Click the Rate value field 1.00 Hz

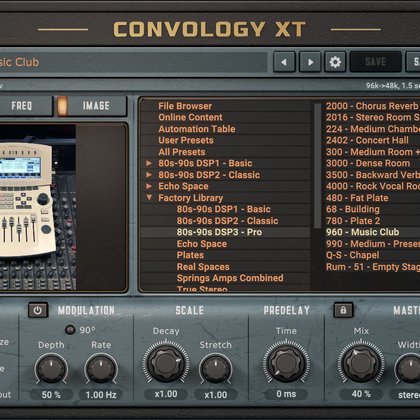click(101, 395)
